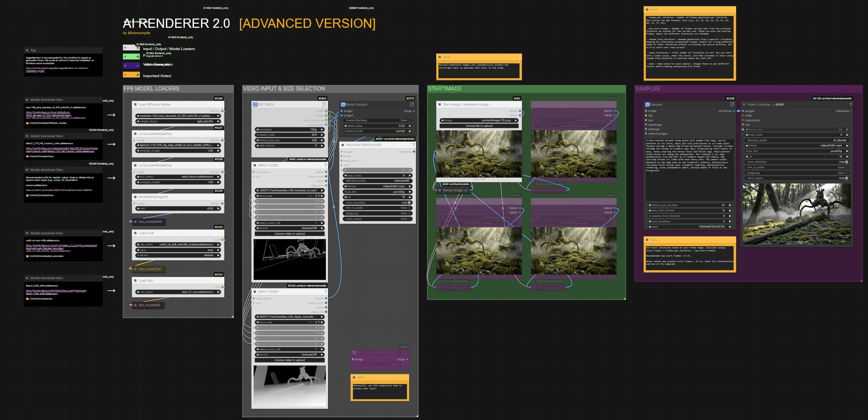Click choose video to upload in first INPUT VIDEO
868x420 pixels.
290,234
